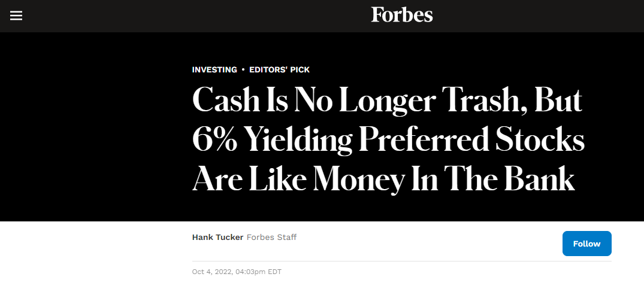Click the Follow button
Image resolution: width=644 pixels, height=295 pixels.
[586, 244]
